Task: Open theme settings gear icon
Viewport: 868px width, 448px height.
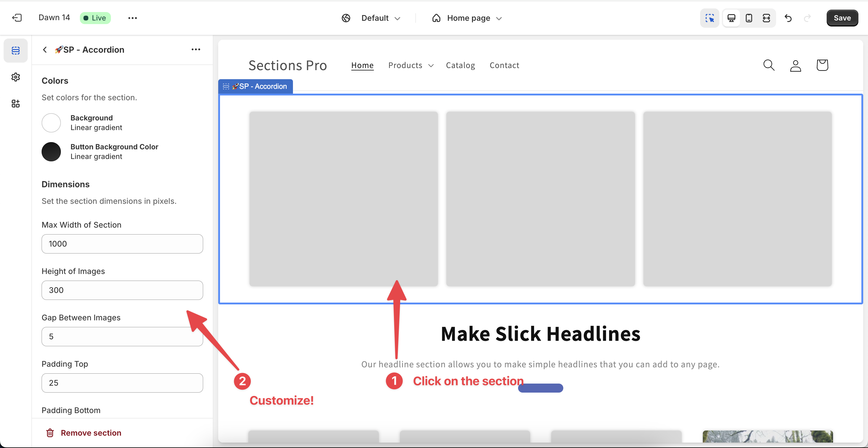Action: pos(15,77)
